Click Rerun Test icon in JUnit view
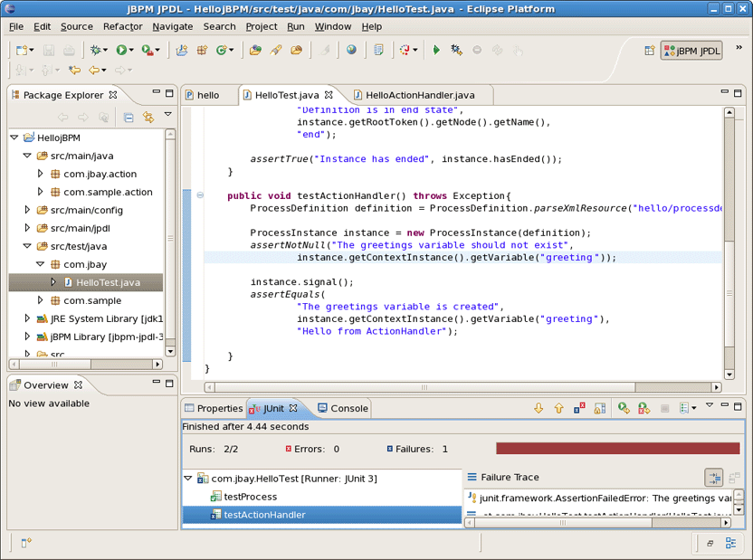The height and width of the screenshot is (560, 753). pos(624,408)
